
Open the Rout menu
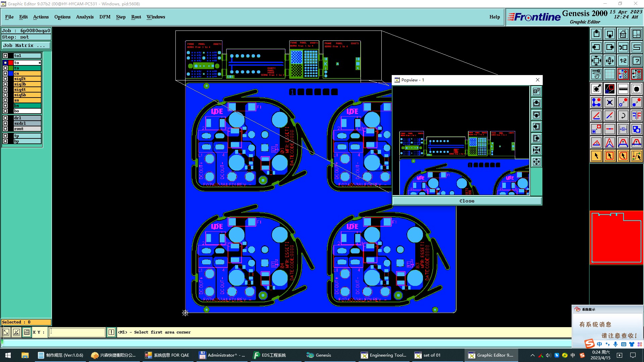136,17
